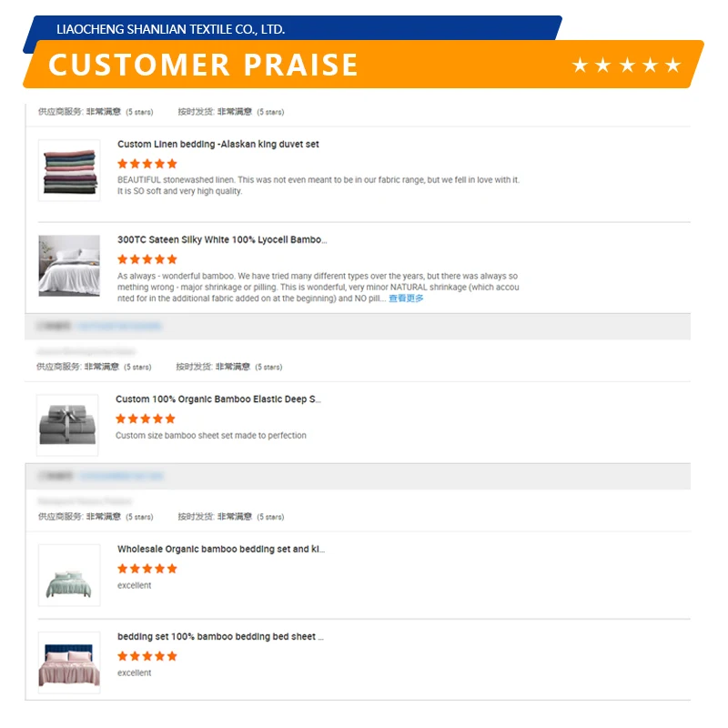Screen dimensions: 728x728
Task: Click the blurred blue link below the 300TC review
Action: pos(120,326)
